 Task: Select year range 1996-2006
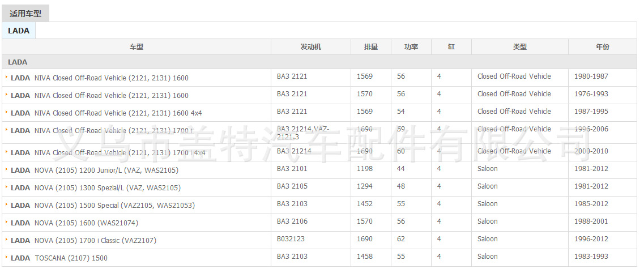[591, 129]
